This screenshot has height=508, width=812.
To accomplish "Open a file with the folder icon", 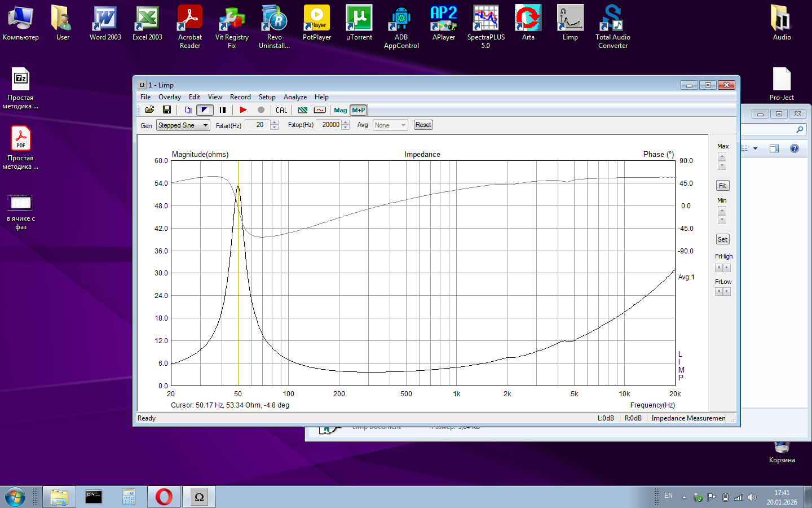I will click(149, 110).
